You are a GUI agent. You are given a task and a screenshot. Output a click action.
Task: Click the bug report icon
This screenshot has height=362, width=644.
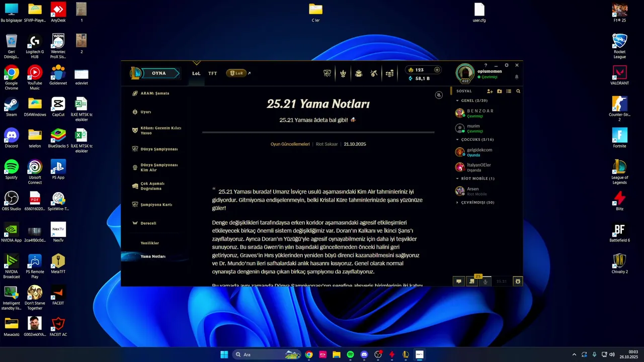(x=517, y=282)
